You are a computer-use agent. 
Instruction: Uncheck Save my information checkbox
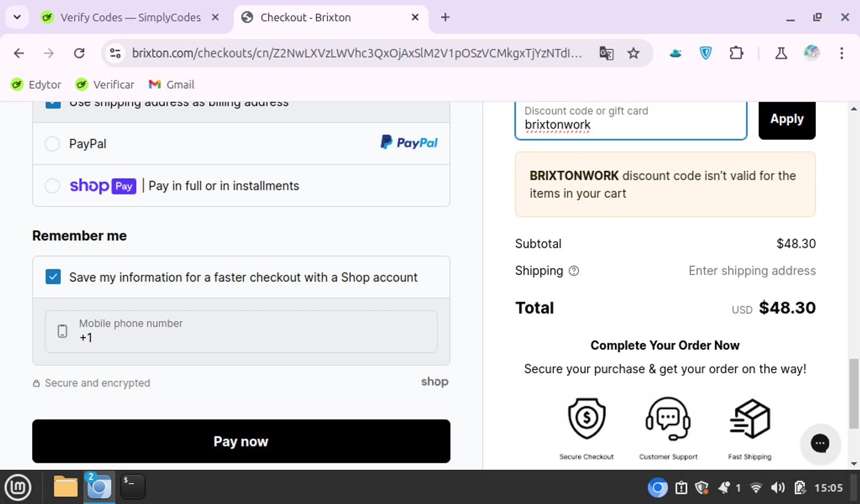coord(53,278)
